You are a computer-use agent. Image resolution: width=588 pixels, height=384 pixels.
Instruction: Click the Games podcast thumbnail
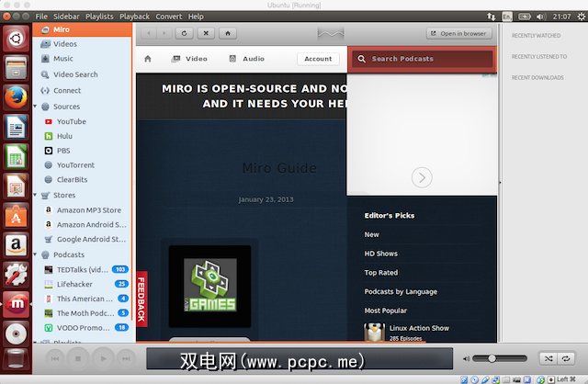click(x=210, y=286)
